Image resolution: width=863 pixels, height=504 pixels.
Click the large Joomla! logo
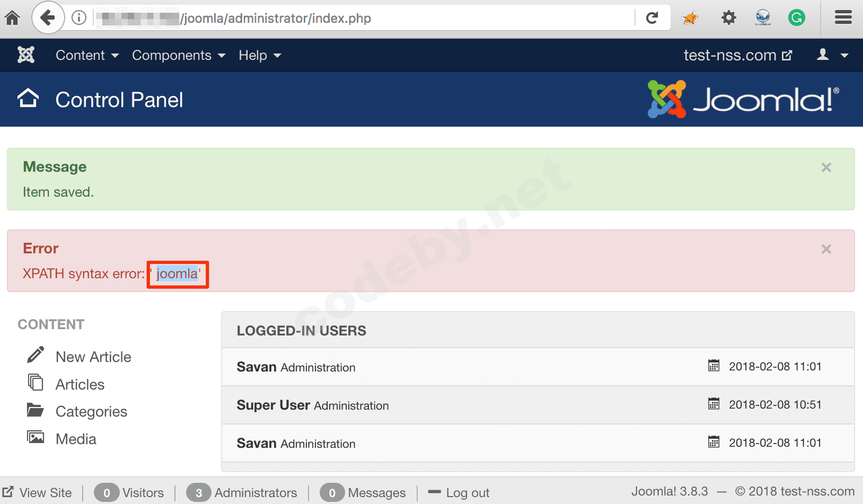tap(744, 99)
